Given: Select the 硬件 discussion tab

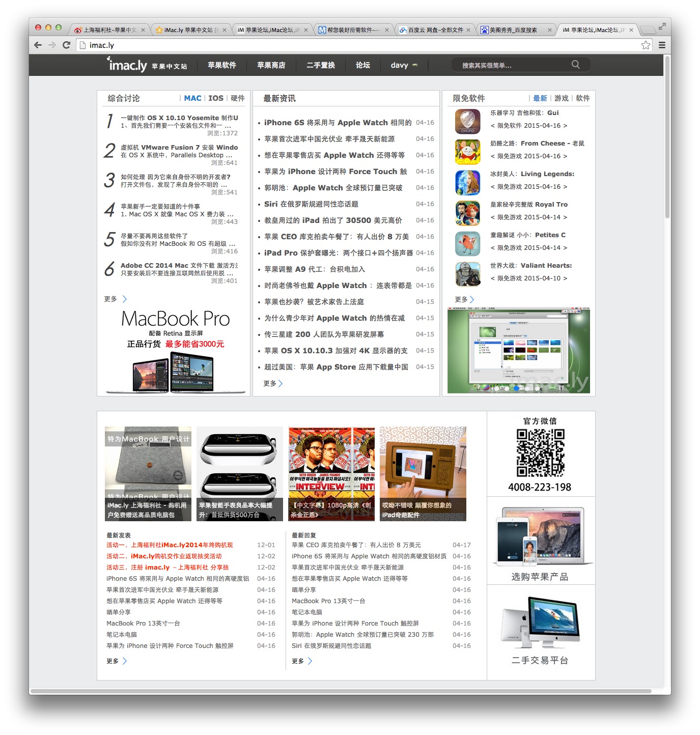Looking at the screenshot, I should (238, 98).
